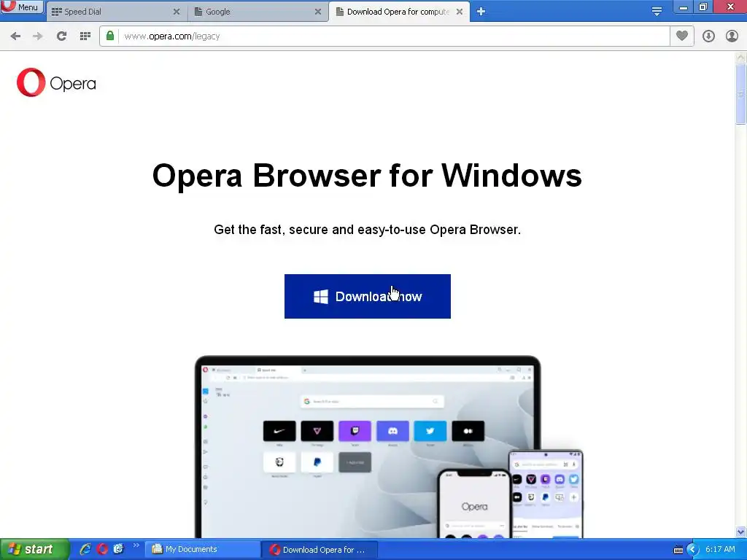Image resolution: width=747 pixels, height=560 pixels.
Task: Click the vertical scrollbar thumb
Action: click(741, 93)
